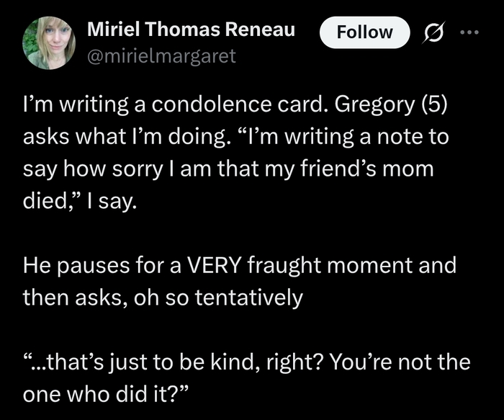Screen dimensions: 504x420
Task: Click the line "...that's just to be kind, right?"
Action: click(246, 362)
